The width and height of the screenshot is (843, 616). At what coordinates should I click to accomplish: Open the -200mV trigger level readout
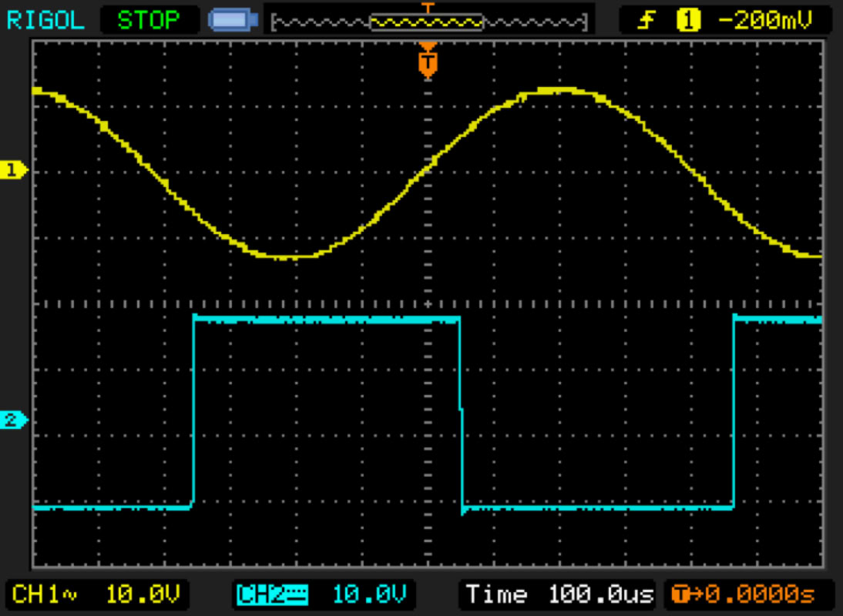[x=764, y=20]
